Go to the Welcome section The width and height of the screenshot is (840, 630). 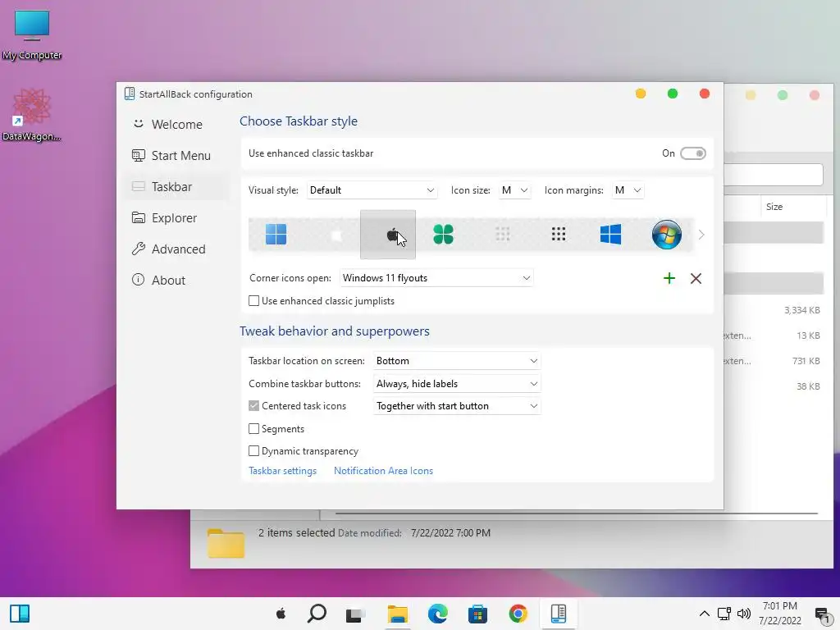[x=177, y=125]
